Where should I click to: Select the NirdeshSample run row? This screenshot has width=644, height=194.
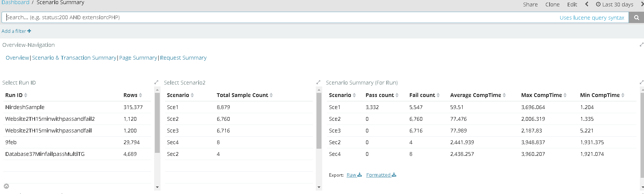coord(25,107)
